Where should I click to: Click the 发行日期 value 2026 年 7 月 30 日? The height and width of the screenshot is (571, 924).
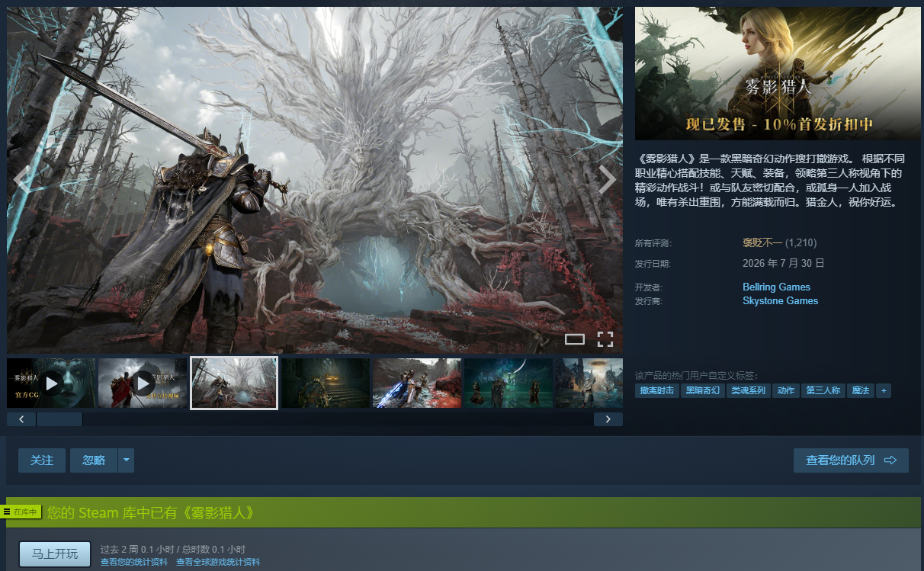(784, 264)
